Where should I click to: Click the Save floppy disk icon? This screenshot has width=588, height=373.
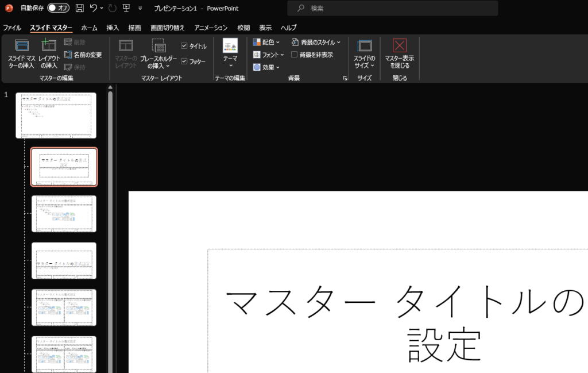pos(79,8)
